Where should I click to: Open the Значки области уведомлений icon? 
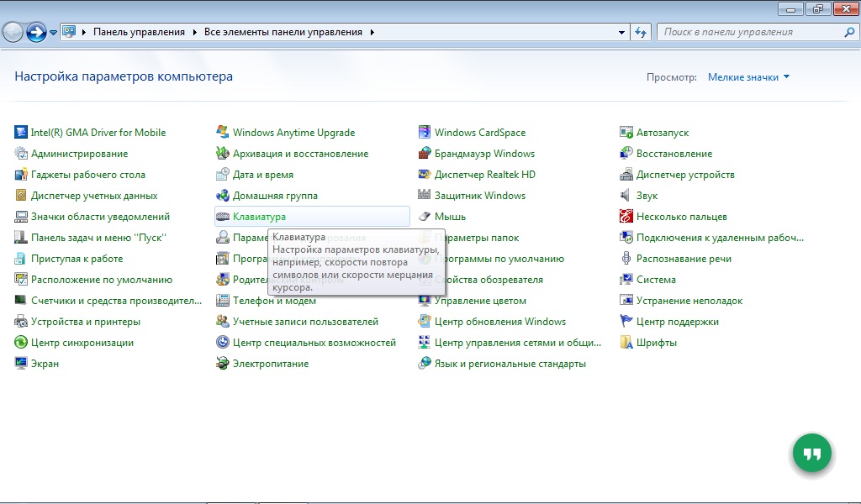(x=21, y=217)
